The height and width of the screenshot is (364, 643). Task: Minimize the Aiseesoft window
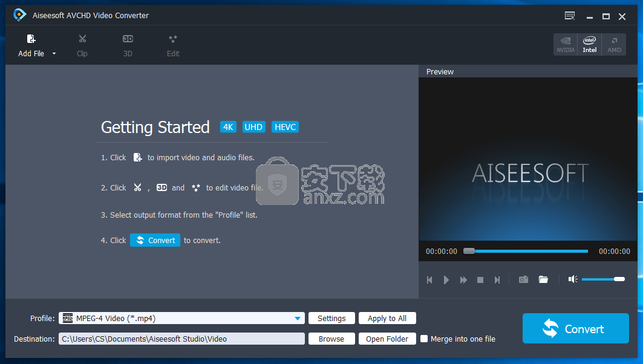pos(590,17)
